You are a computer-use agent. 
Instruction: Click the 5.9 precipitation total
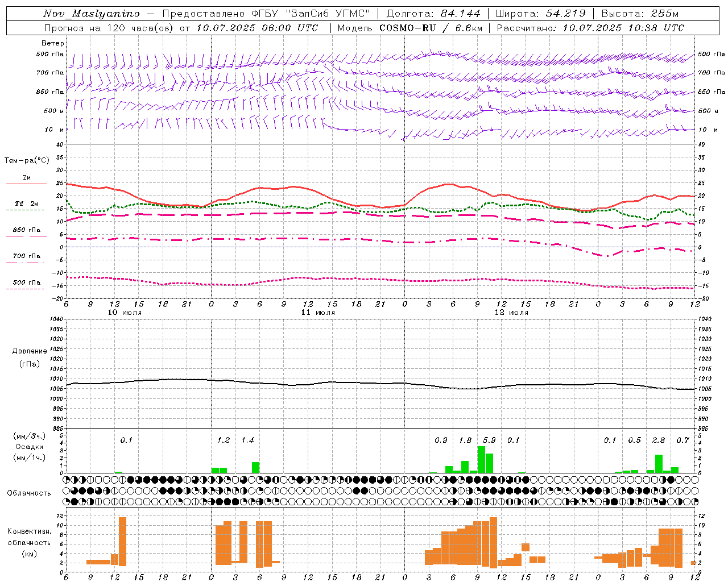(x=489, y=440)
